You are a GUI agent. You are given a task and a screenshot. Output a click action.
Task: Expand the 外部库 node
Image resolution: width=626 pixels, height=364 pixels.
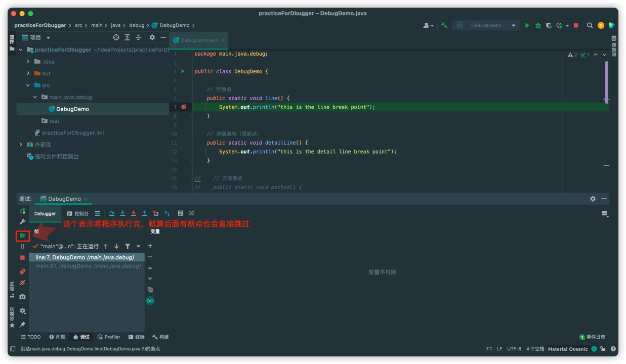coord(21,145)
